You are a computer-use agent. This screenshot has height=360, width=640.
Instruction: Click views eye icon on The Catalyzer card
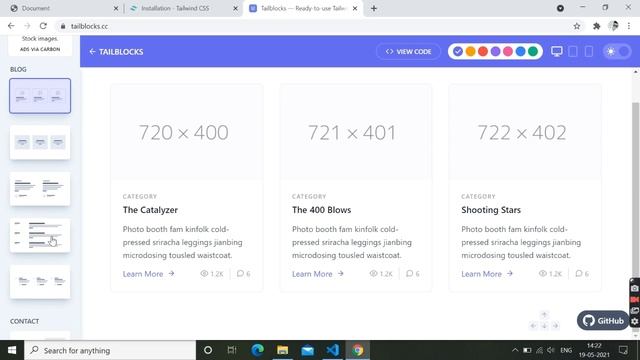pos(204,273)
